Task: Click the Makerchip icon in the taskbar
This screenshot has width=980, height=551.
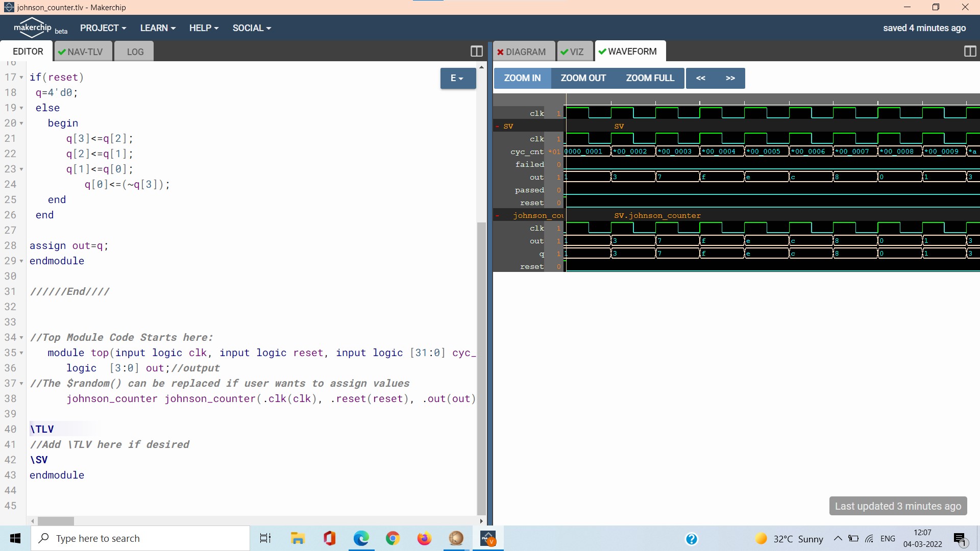Action: point(488,538)
